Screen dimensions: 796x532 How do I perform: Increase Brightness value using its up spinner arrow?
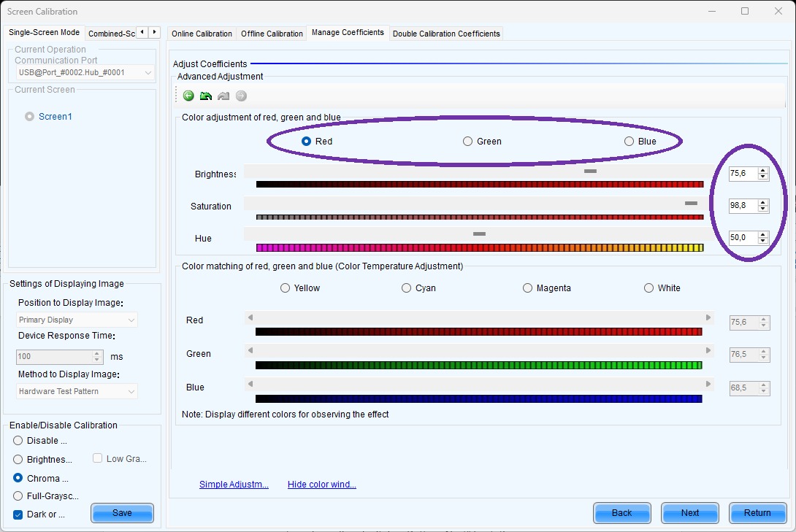tap(762, 171)
